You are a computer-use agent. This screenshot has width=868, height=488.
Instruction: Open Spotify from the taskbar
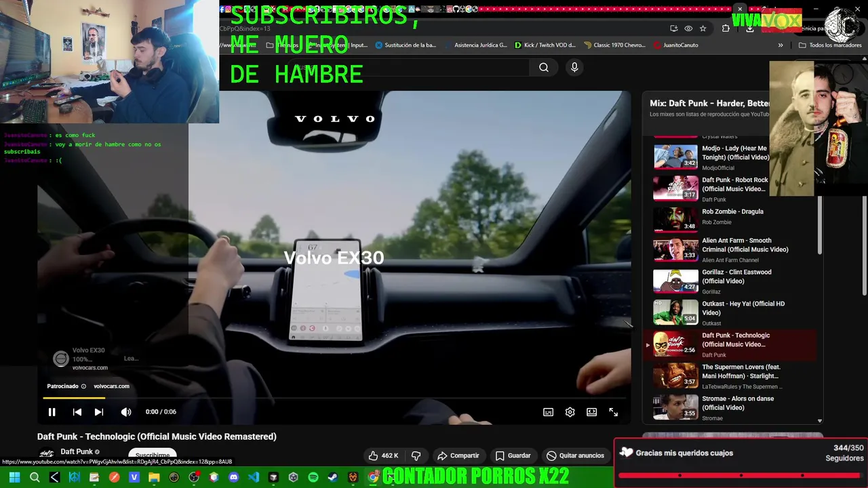point(313,477)
